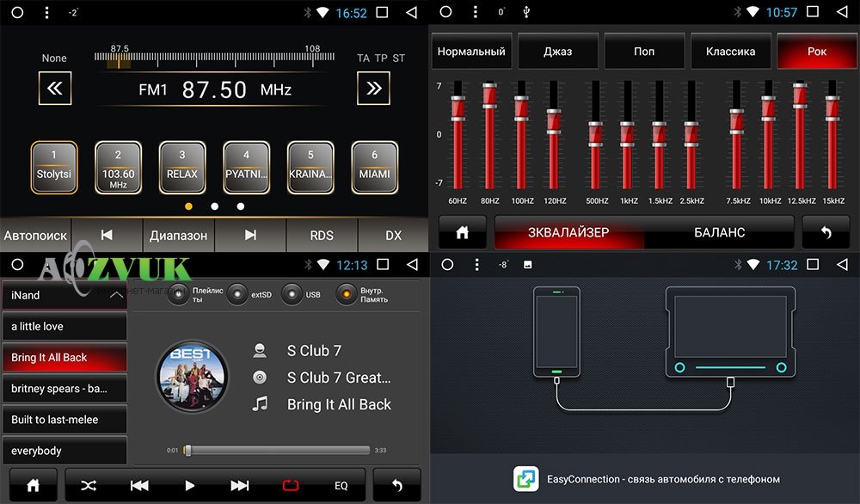
Task: Go back from the equalizer screen
Action: click(826, 232)
